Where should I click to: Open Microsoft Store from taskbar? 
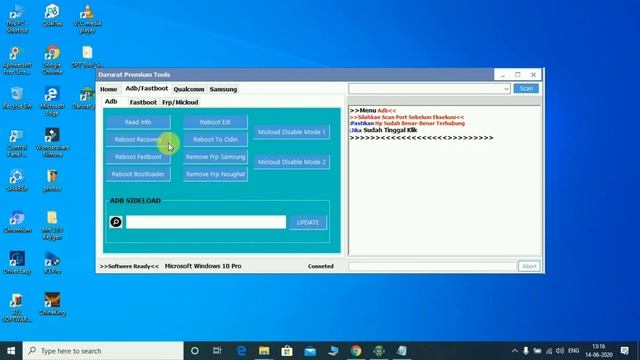pos(287,351)
